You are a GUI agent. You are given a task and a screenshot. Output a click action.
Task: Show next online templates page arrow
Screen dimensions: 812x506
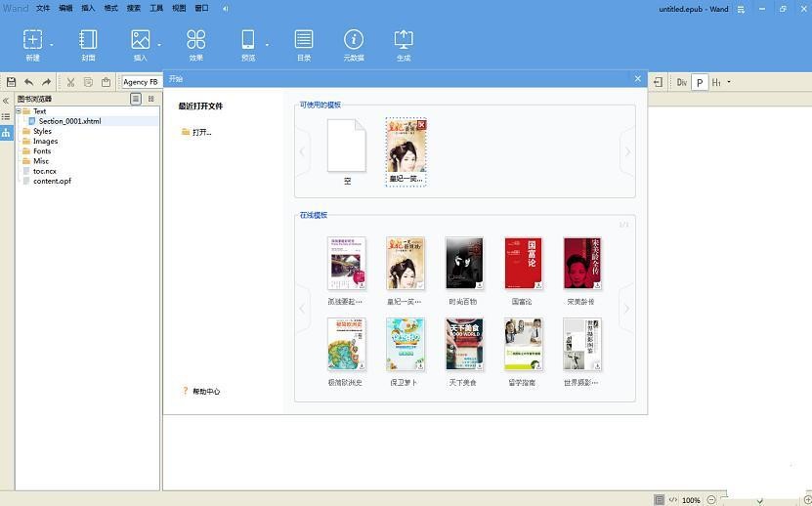click(627, 309)
